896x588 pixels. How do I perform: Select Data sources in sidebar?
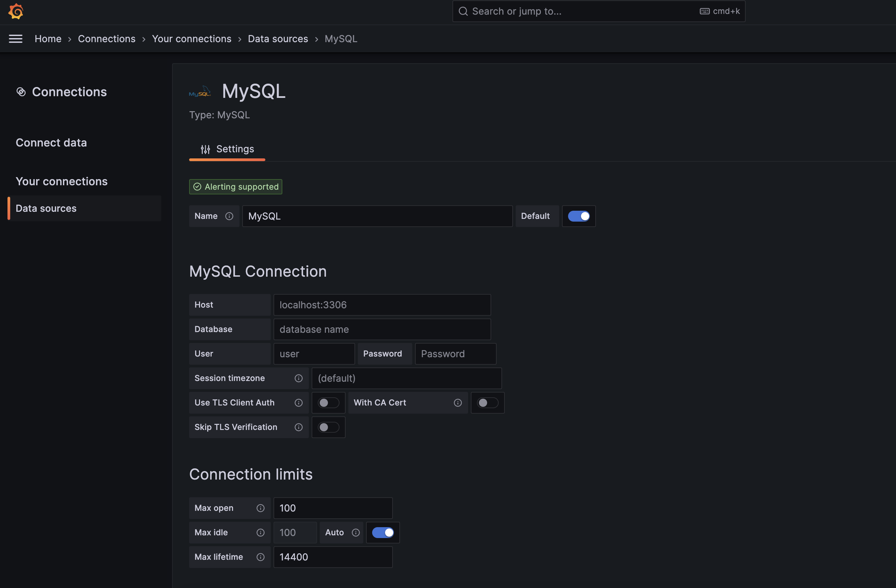tap(84, 208)
